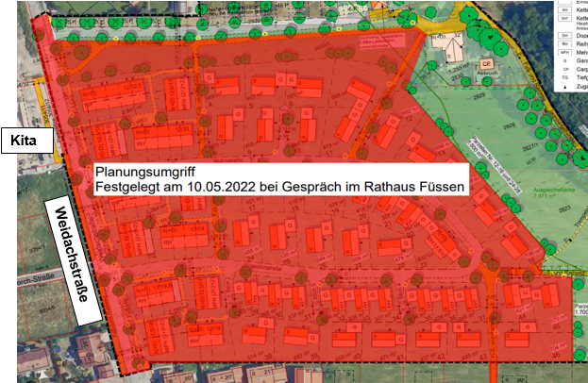Click lot number '40' at the bottom

click(x=357, y=357)
